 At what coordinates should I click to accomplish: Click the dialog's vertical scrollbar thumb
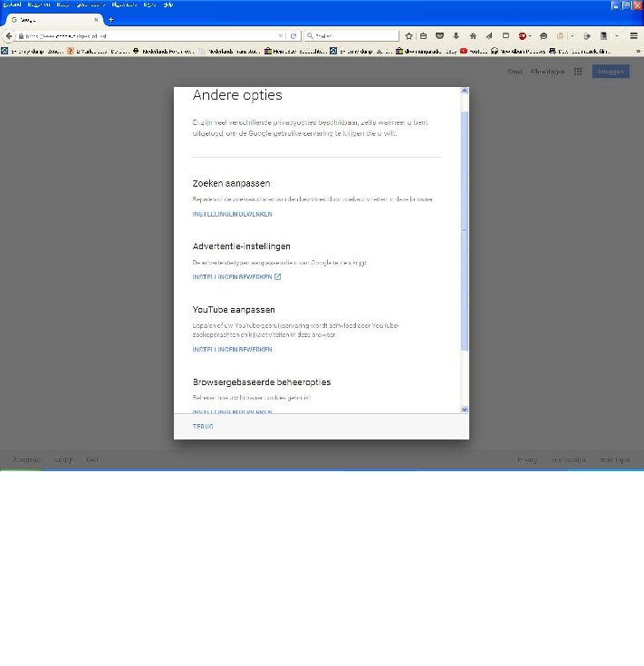tap(464, 231)
